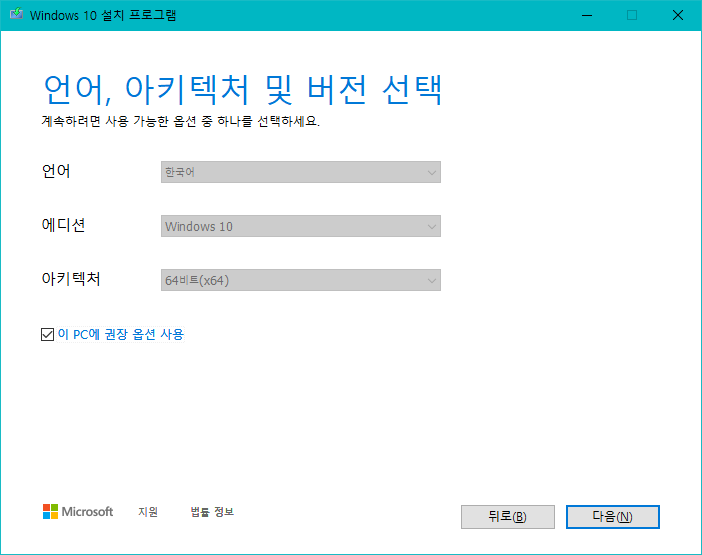Screen dimensions: 702x555
Task: Open the 법률 정보 link
Action: point(212,512)
